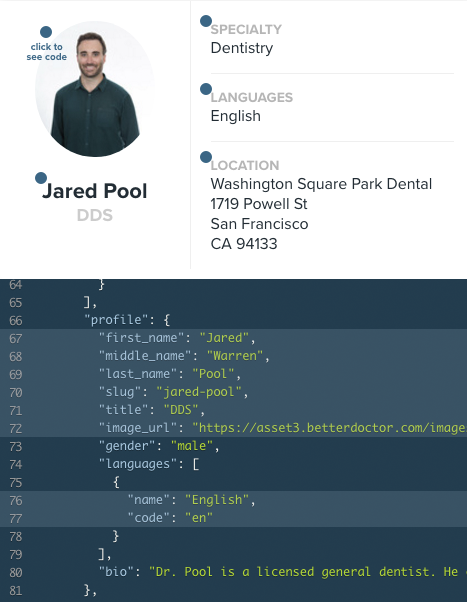Click the blue dot next to SPECIALTY

click(x=206, y=21)
